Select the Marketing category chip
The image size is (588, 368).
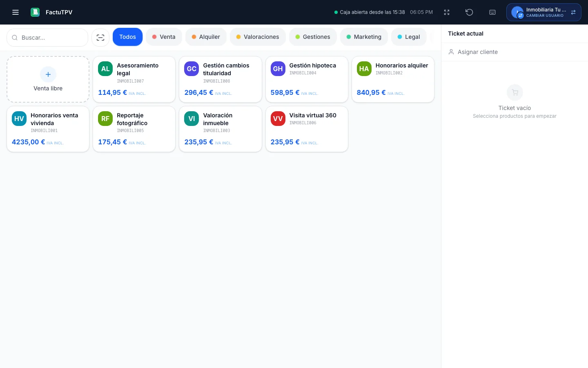tap(364, 37)
